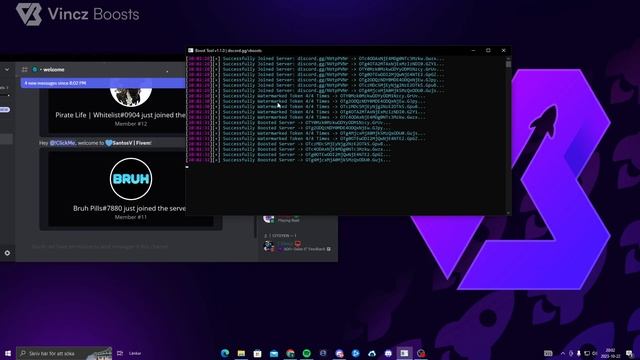Launch Microsoft Edge from the taskbar

[x=225, y=353]
